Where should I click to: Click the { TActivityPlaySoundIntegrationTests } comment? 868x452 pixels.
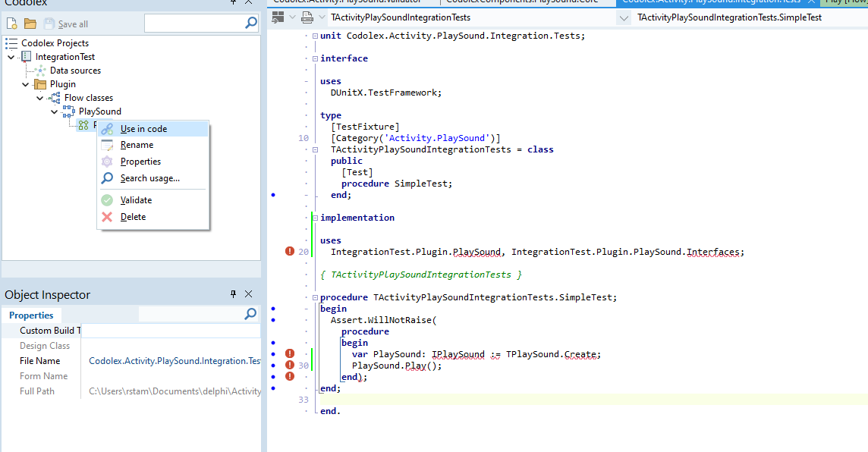pos(420,275)
